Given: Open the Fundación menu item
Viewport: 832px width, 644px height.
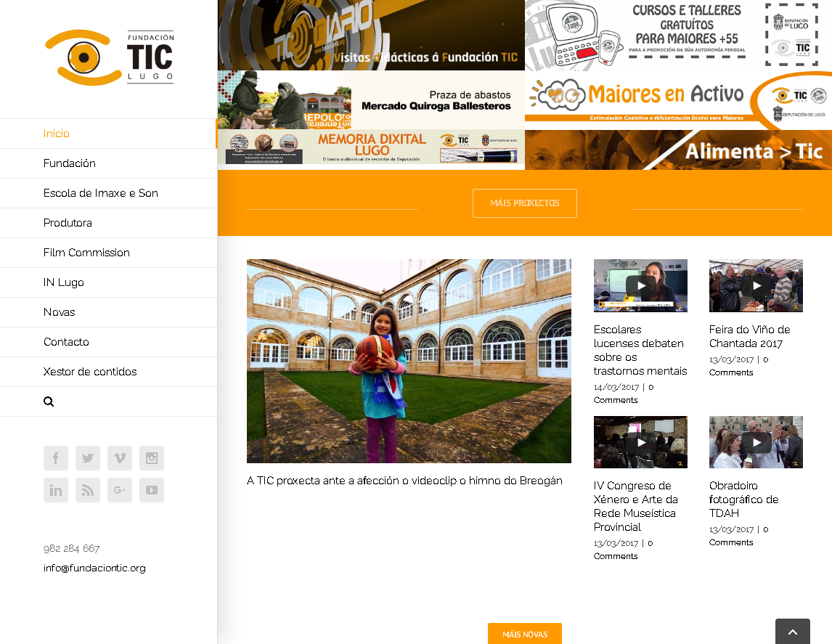Looking at the screenshot, I should (70, 163).
